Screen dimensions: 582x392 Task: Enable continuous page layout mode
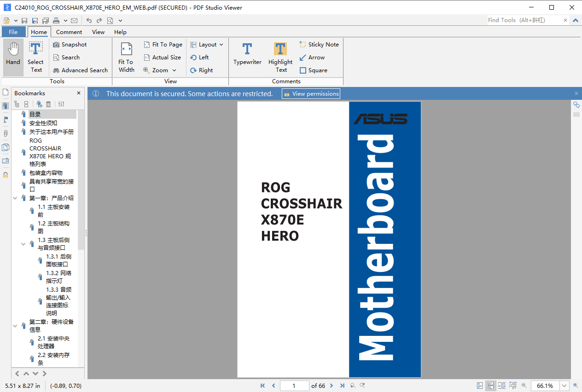click(491, 386)
